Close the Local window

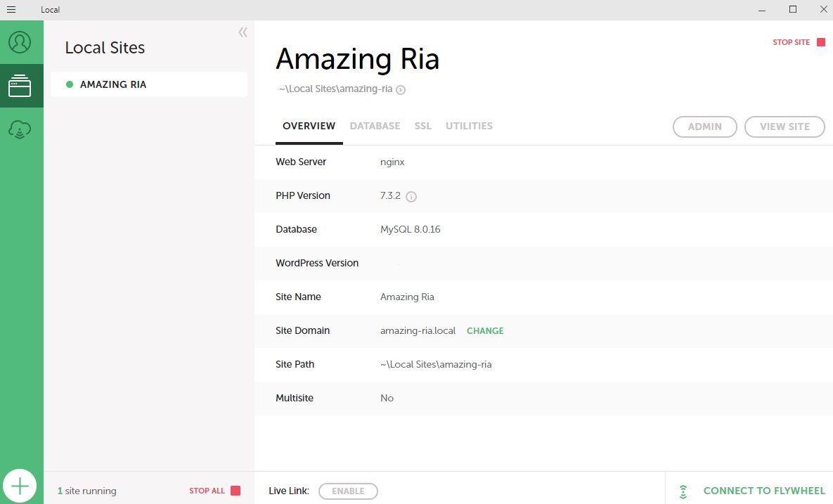(x=823, y=10)
